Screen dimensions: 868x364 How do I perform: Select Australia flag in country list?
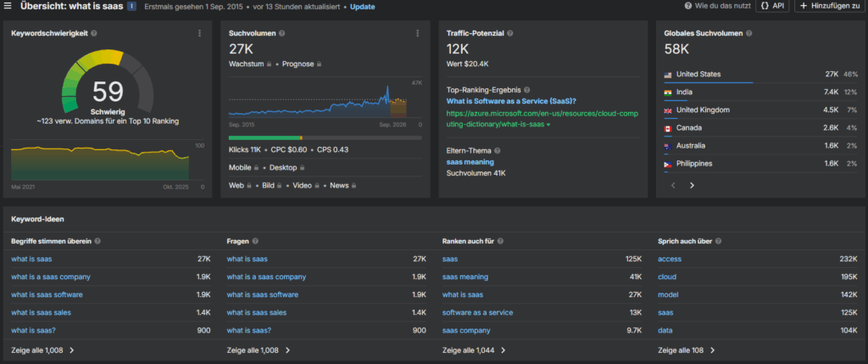point(668,146)
